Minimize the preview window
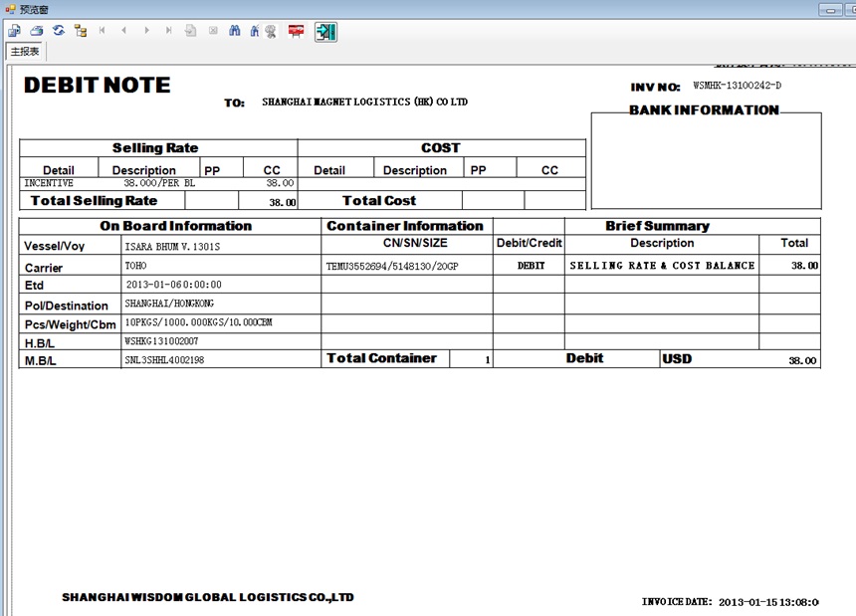The height and width of the screenshot is (616, 856). click(x=830, y=10)
